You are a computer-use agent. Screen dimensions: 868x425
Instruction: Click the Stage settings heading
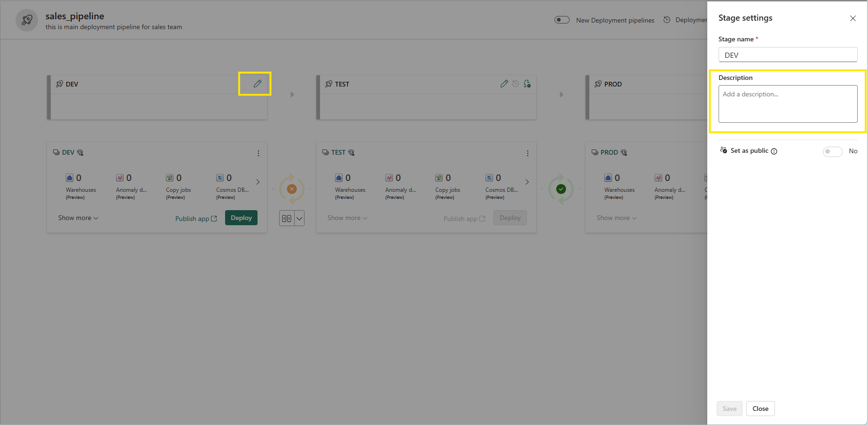(745, 18)
